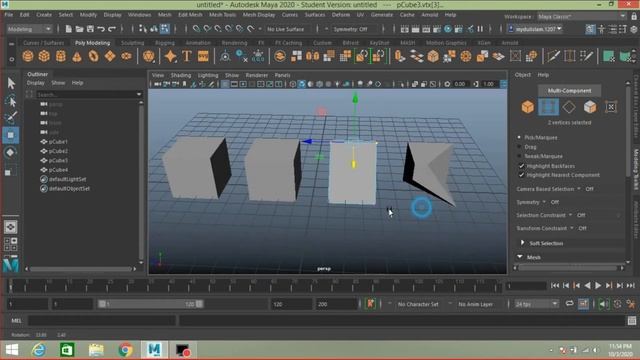Choose the Paint Selection tool in the toolbox
Screen dimensions: 640x360
coord(11,118)
